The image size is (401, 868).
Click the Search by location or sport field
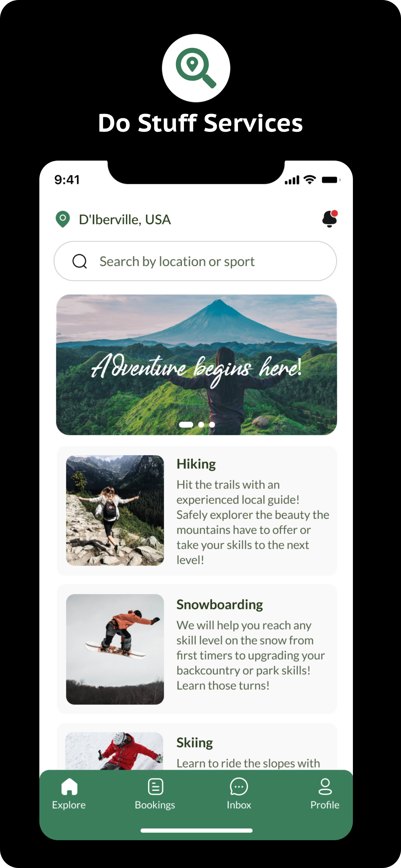(195, 261)
